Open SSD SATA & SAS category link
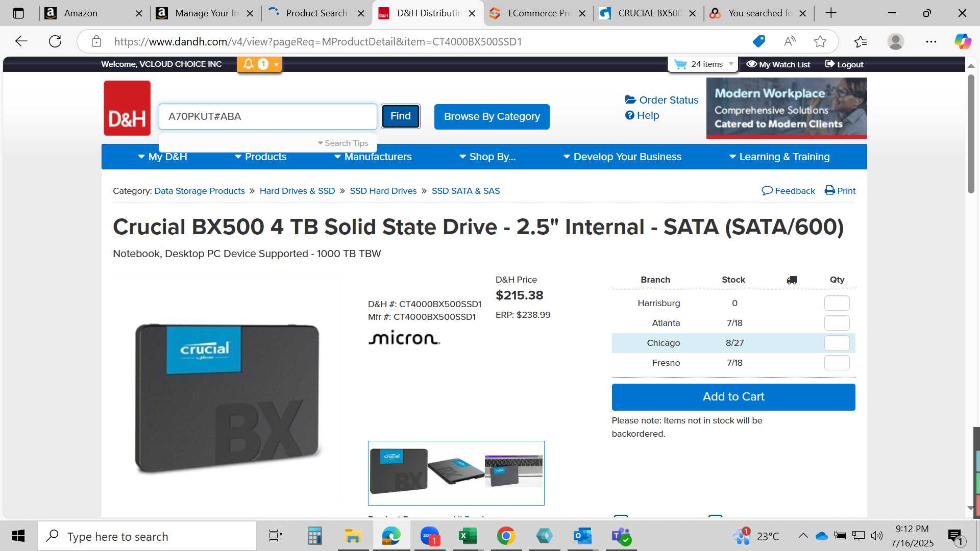 465,191
